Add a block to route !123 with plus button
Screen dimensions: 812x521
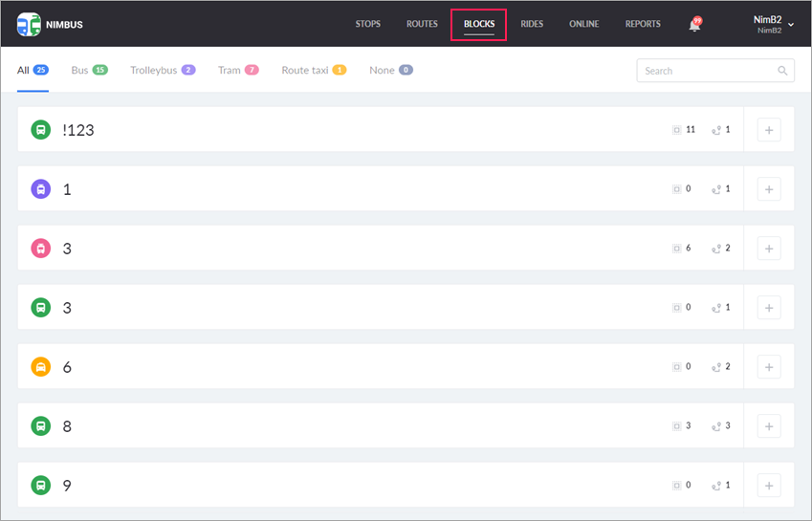769,130
